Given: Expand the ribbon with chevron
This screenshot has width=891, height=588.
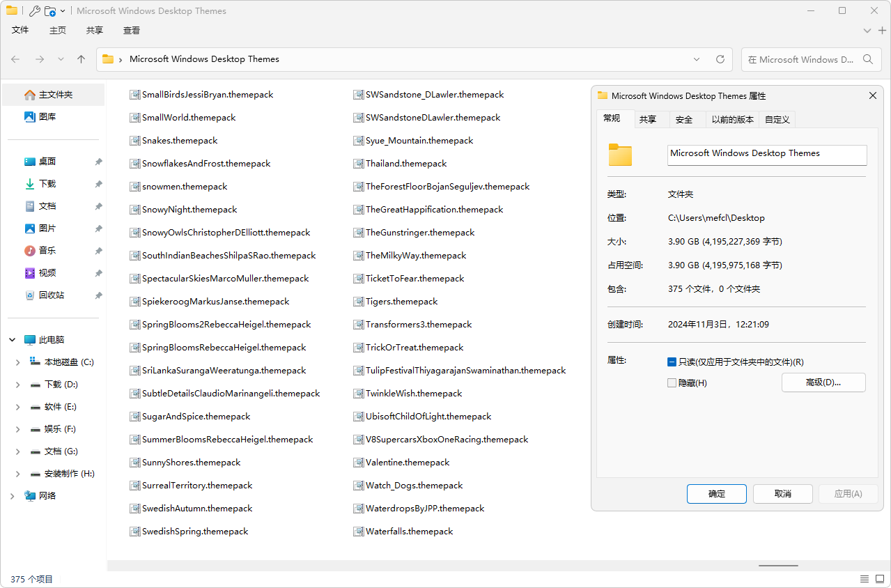Looking at the screenshot, I should [x=867, y=31].
